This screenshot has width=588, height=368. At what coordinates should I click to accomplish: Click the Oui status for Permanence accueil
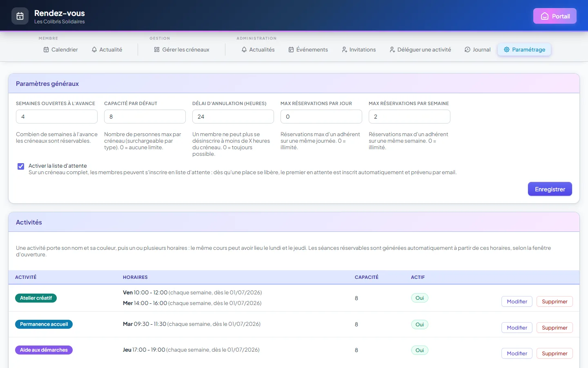tap(420, 324)
